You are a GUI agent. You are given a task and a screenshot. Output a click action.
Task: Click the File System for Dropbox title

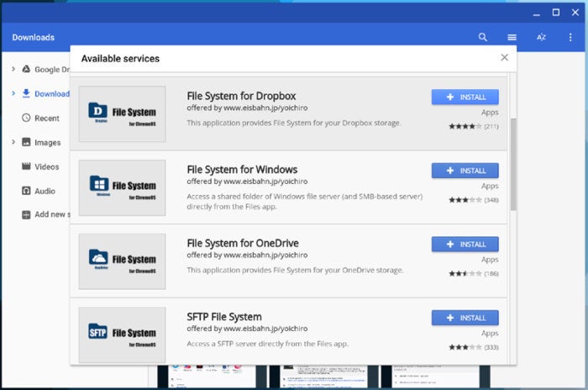[242, 96]
